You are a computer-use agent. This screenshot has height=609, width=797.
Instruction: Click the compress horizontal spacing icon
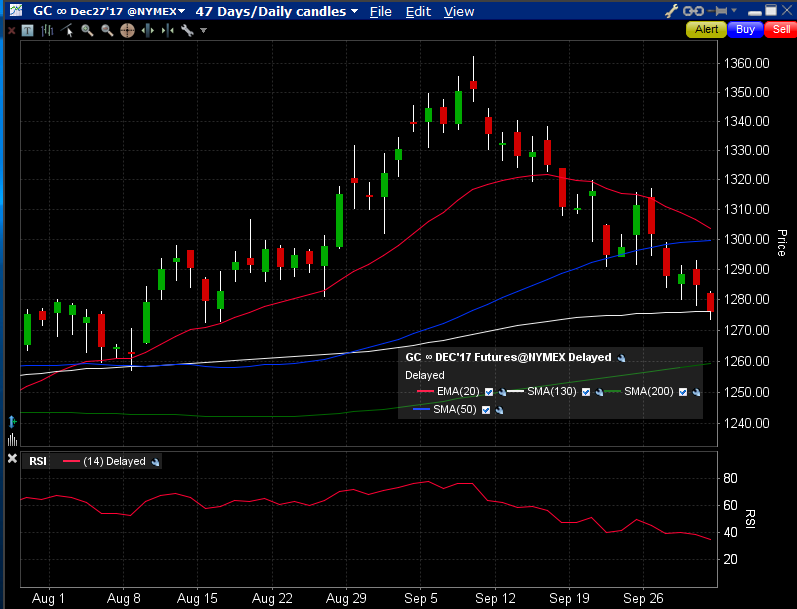168,31
